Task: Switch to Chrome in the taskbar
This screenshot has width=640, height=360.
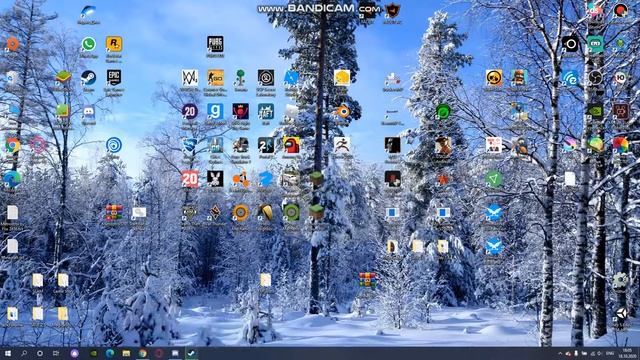Action: point(142,353)
